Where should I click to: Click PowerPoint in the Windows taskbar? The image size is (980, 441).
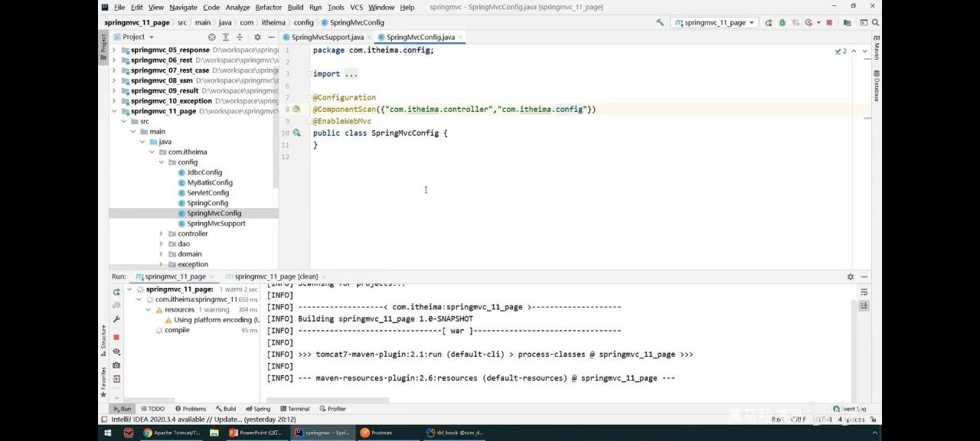256,433
